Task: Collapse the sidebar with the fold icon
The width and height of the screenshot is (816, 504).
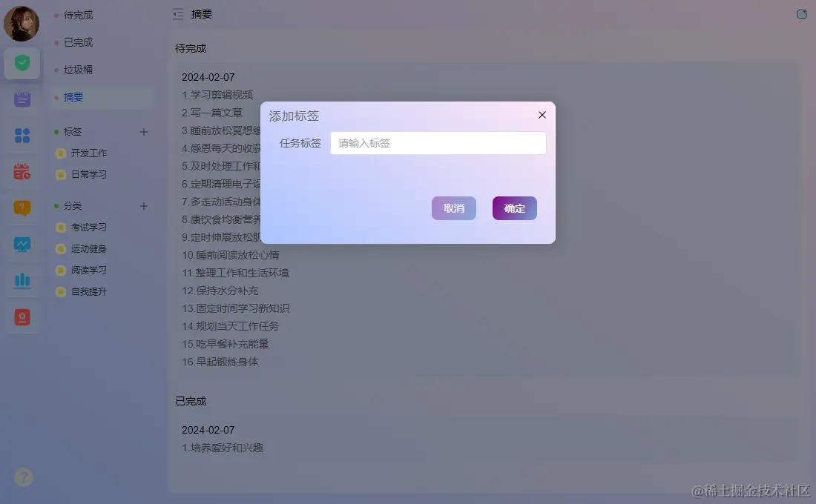Action: (178, 14)
